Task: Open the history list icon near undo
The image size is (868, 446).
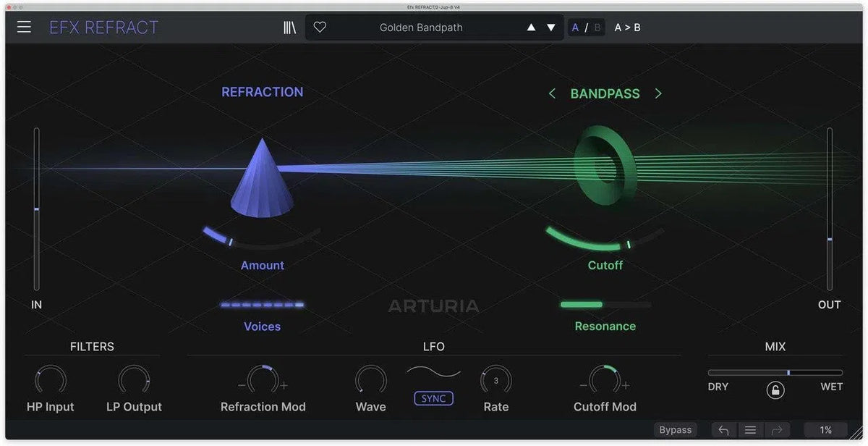Action: click(750, 429)
